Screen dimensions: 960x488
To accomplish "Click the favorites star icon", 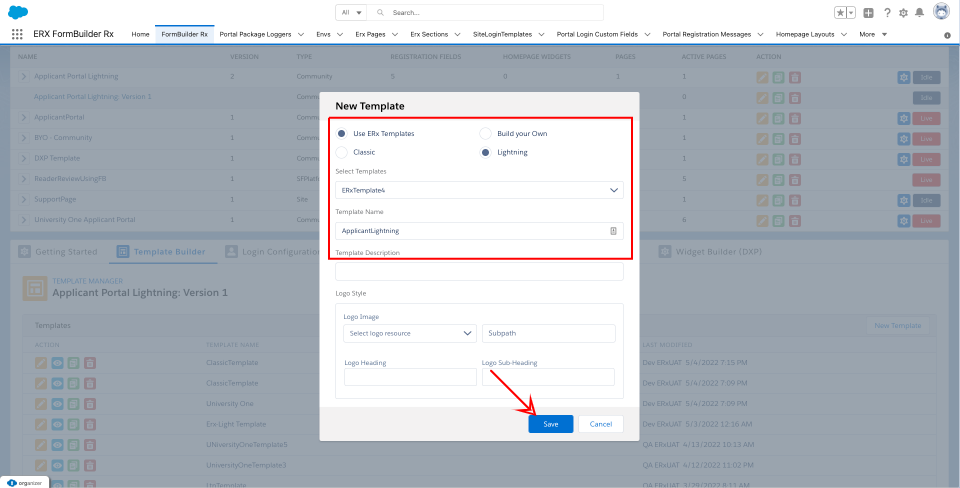I will pos(840,12).
